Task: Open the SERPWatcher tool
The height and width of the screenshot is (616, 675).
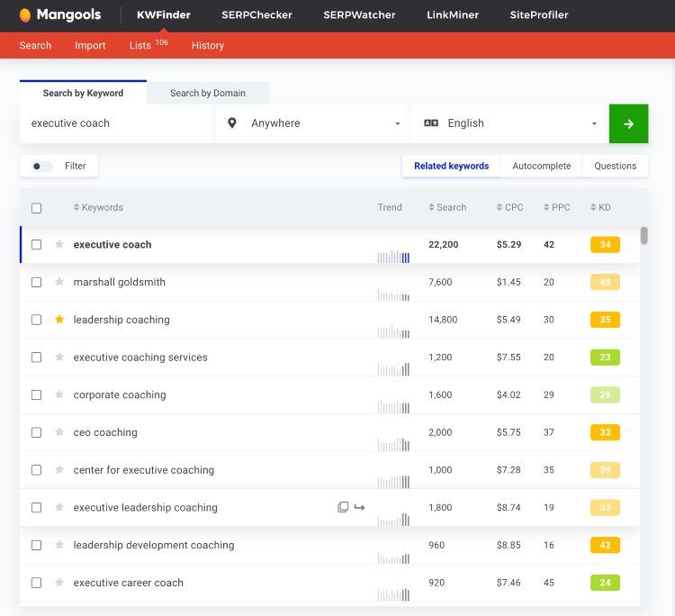Action: [359, 15]
